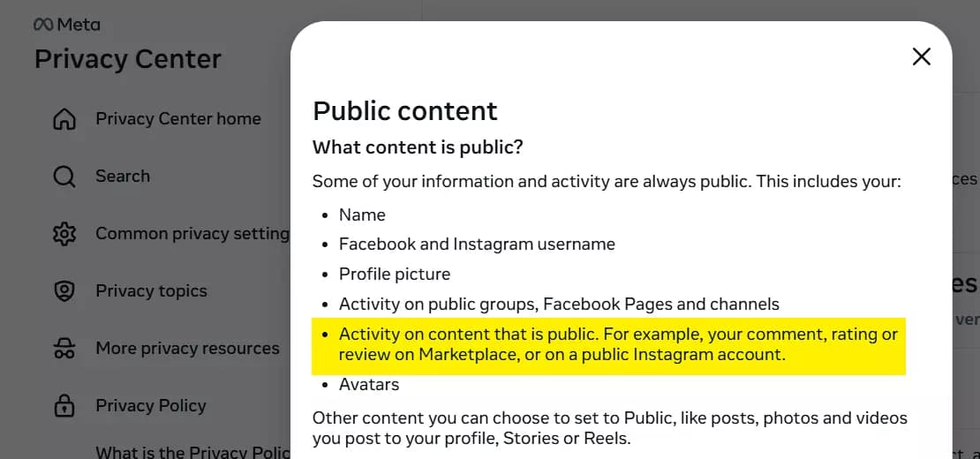Viewport: 980px width, 459px height.
Task: Click the Privacy topics shield icon
Action: 64,291
